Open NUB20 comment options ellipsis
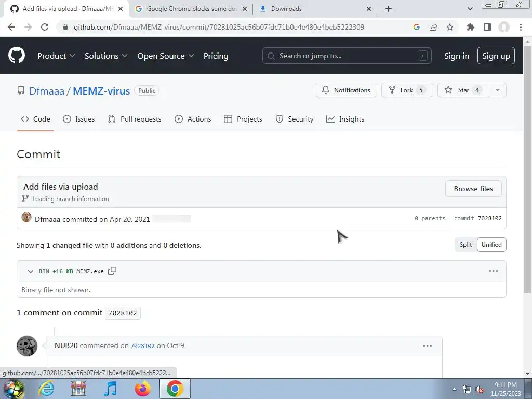The width and height of the screenshot is (532, 399). coord(428,345)
